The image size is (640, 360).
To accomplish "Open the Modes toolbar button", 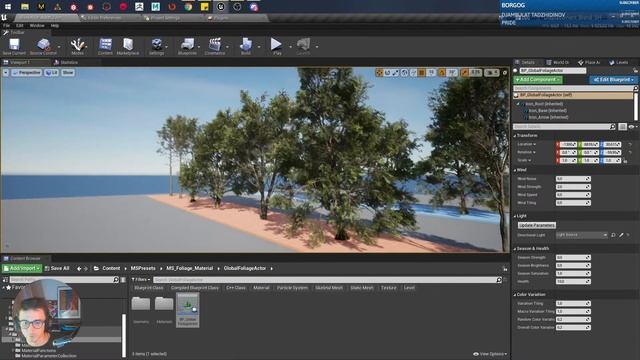I will point(77,47).
